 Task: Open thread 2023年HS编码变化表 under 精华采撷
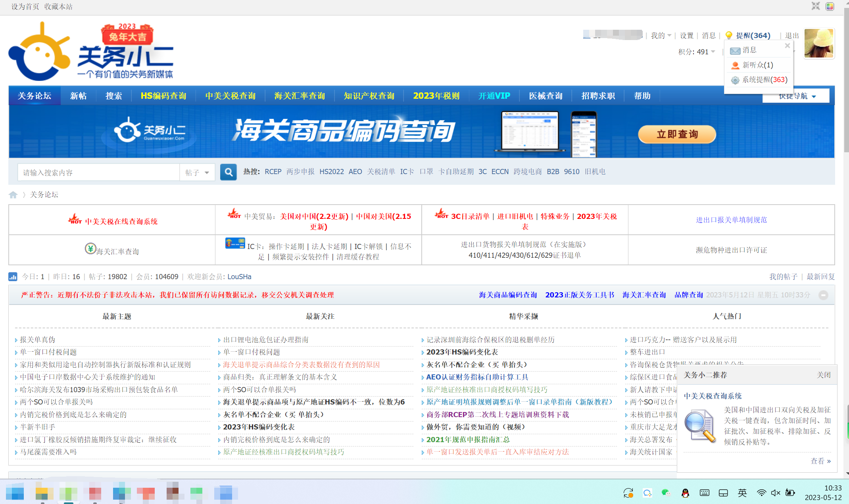coord(462,352)
